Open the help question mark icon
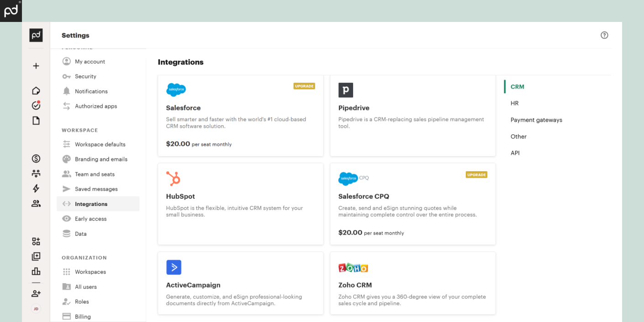644x322 pixels. (604, 35)
